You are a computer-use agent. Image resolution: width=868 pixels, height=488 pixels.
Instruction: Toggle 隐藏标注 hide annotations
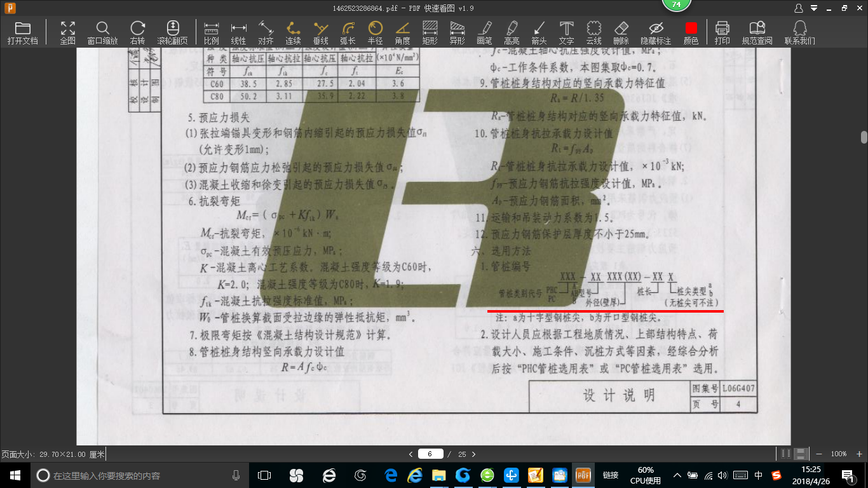656,32
